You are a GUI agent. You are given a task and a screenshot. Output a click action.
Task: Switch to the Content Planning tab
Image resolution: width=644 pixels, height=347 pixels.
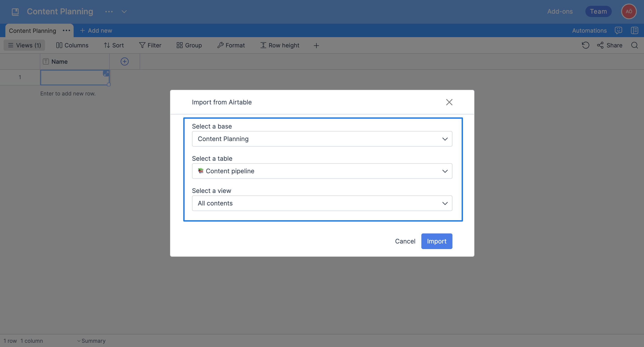(x=32, y=30)
